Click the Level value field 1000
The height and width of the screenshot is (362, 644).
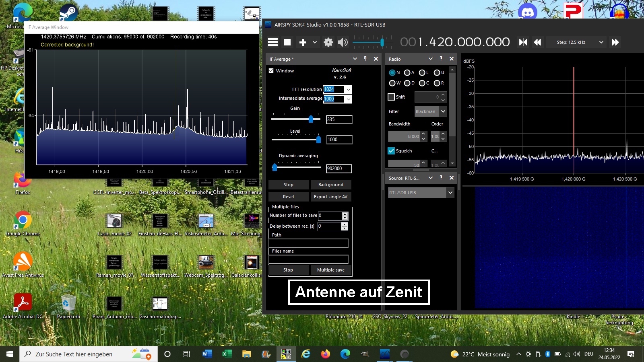(x=339, y=140)
